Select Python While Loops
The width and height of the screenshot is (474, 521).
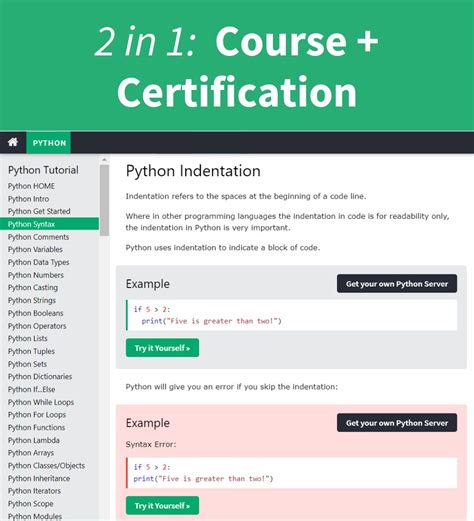[x=41, y=402]
